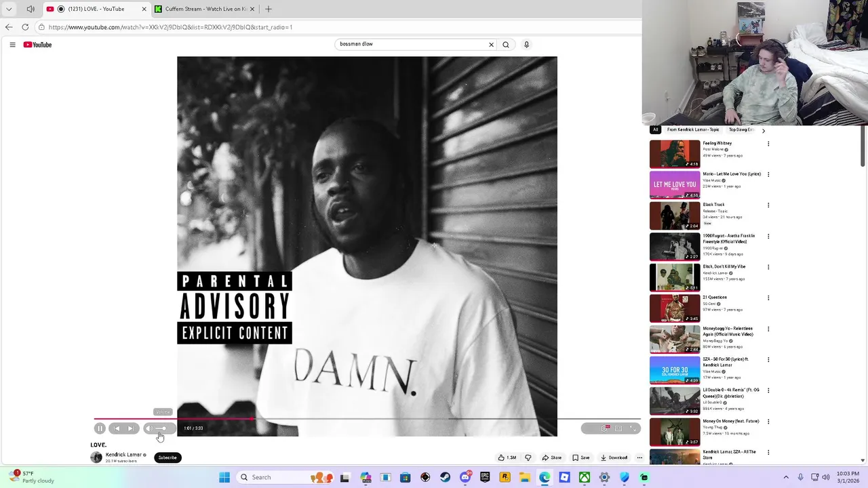Viewport: 868px width, 488px height.
Task: Open options for Mario Let Me Love You
Action: point(768,174)
